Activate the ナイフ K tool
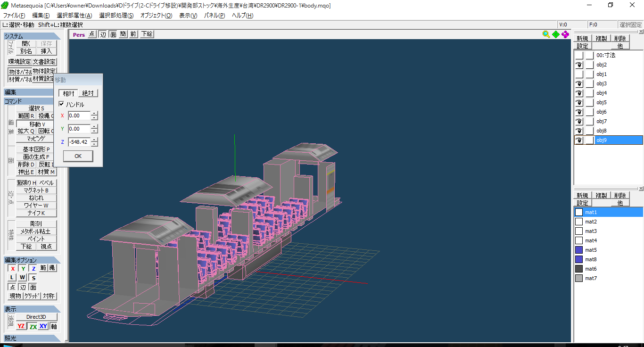Viewport: 644px width, 347px height. point(36,213)
